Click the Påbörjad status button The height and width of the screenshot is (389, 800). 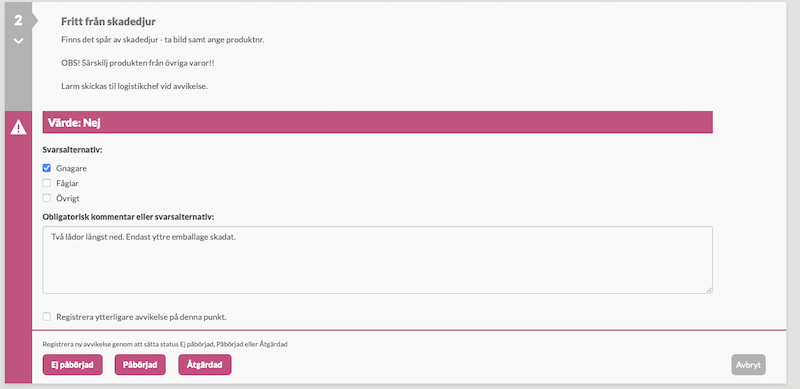(x=140, y=364)
